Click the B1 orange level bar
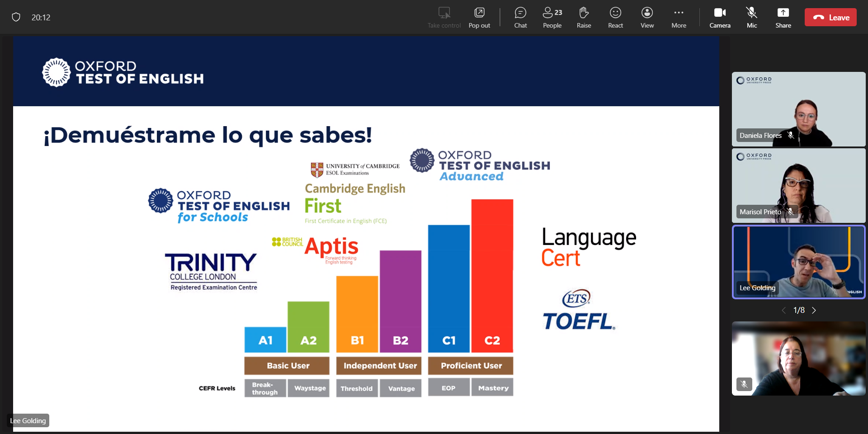 357,314
